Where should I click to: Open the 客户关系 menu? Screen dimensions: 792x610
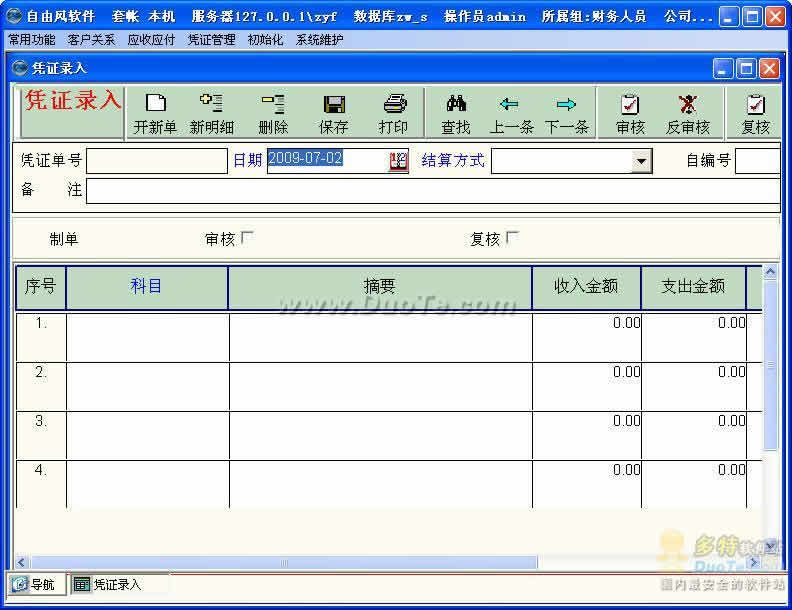(x=91, y=39)
